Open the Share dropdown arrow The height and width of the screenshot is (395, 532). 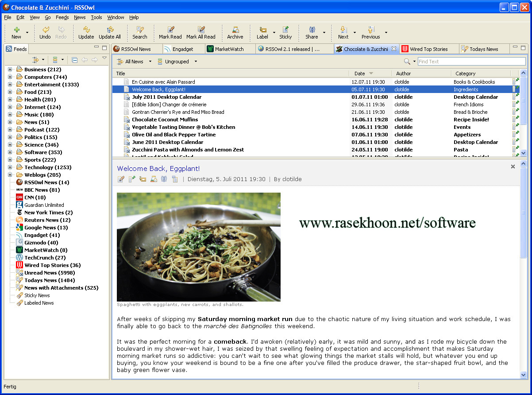coord(324,32)
